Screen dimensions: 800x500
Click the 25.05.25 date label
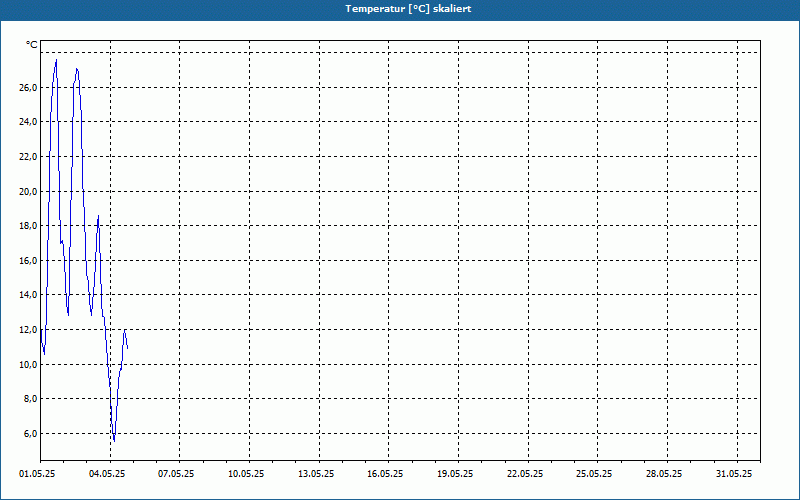(x=594, y=474)
